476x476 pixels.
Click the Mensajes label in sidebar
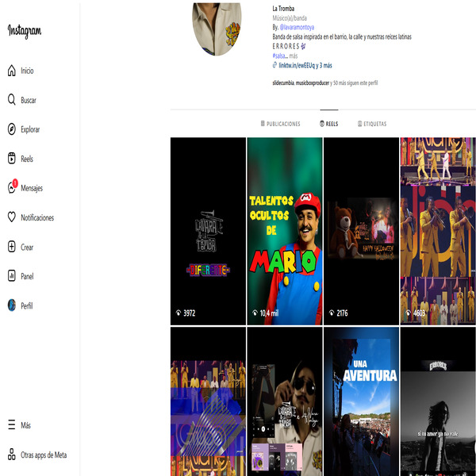[x=32, y=188]
